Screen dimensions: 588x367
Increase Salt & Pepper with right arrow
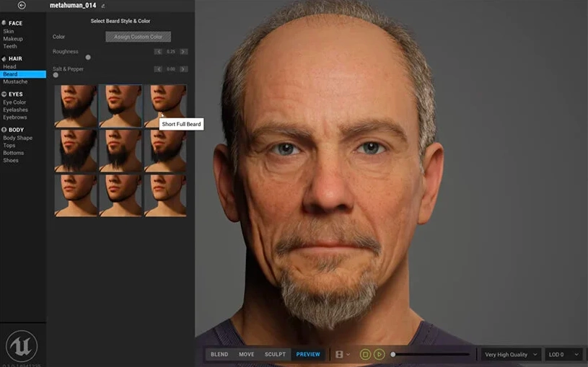coord(184,69)
